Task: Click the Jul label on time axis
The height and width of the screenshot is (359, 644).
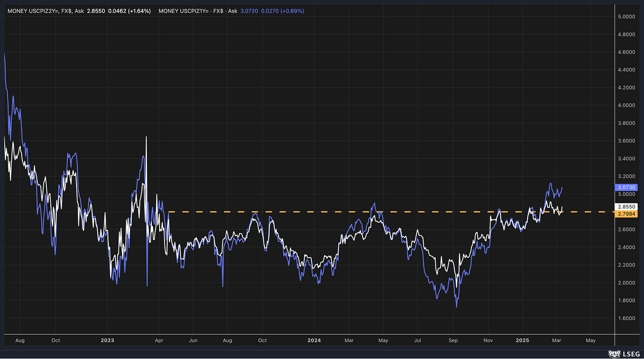Action: click(x=418, y=340)
